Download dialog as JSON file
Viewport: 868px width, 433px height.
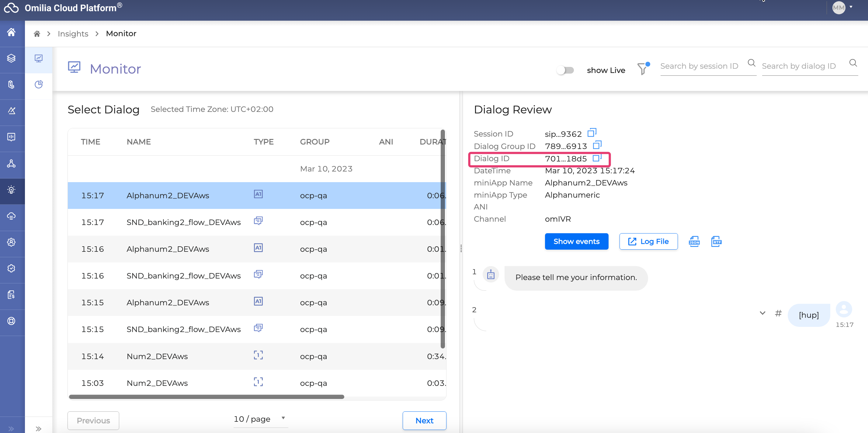694,241
